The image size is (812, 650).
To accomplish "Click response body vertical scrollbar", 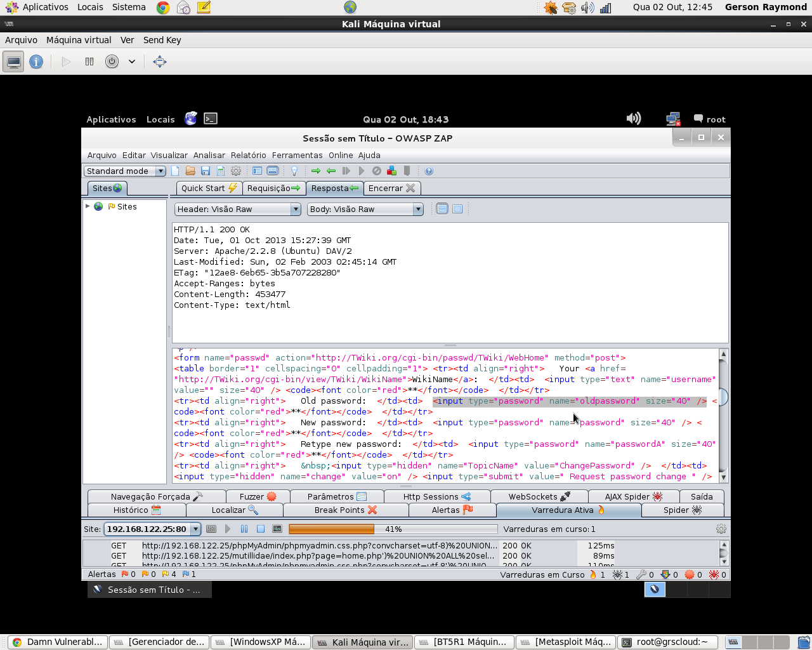I will pos(723,416).
